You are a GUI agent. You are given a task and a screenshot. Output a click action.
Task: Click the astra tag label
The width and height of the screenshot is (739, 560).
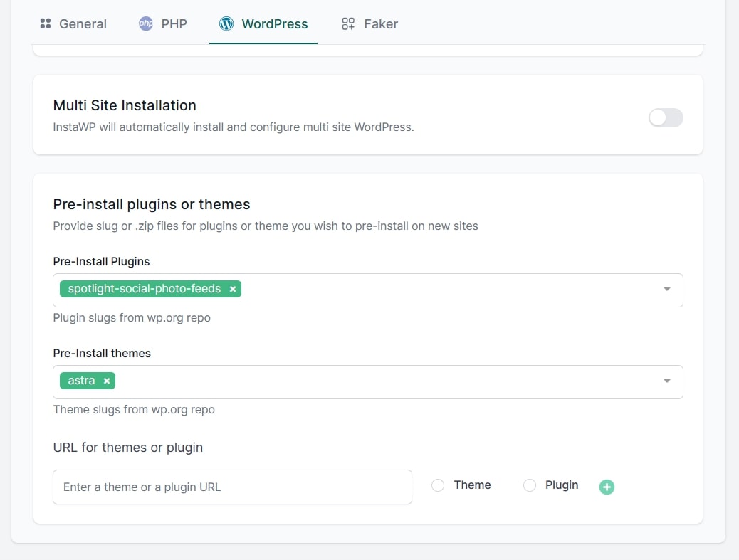coord(81,381)
